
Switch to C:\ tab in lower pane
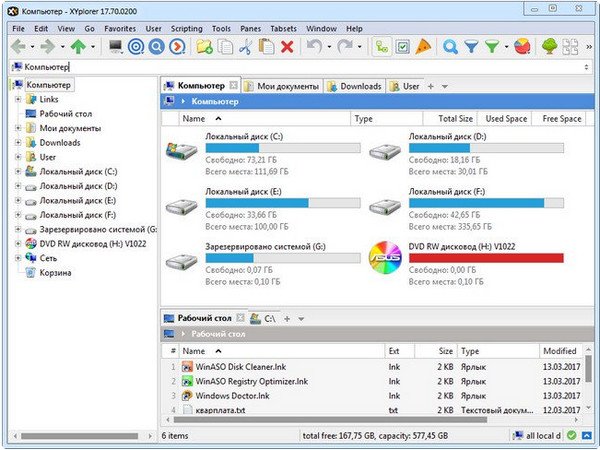tap(263, 318)
